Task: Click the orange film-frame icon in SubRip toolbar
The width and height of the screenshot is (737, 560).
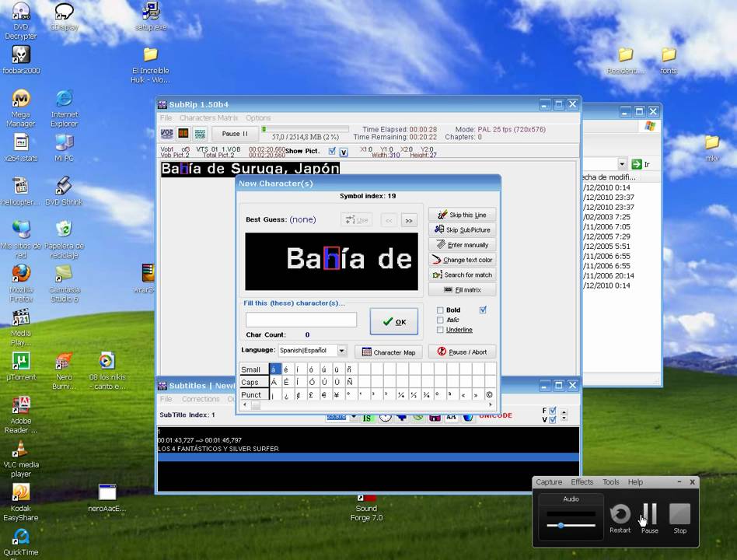Action: click(x=183, y=134)
